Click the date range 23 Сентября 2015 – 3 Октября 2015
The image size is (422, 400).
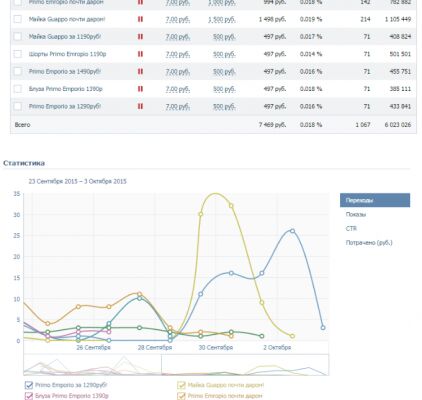pyautogui.click(x=78, y=181)
